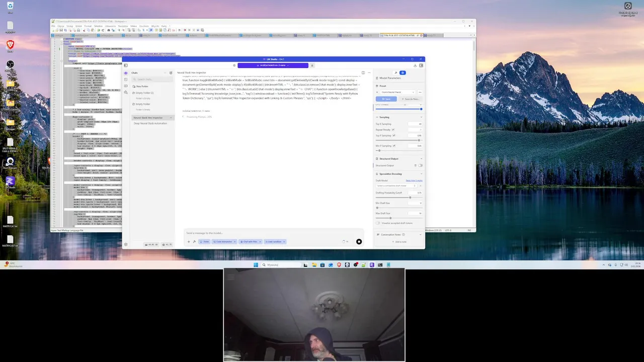Collapse the Speculative Decoding section
The width and height of the screenshot is (644, 362).
point(421,174)
